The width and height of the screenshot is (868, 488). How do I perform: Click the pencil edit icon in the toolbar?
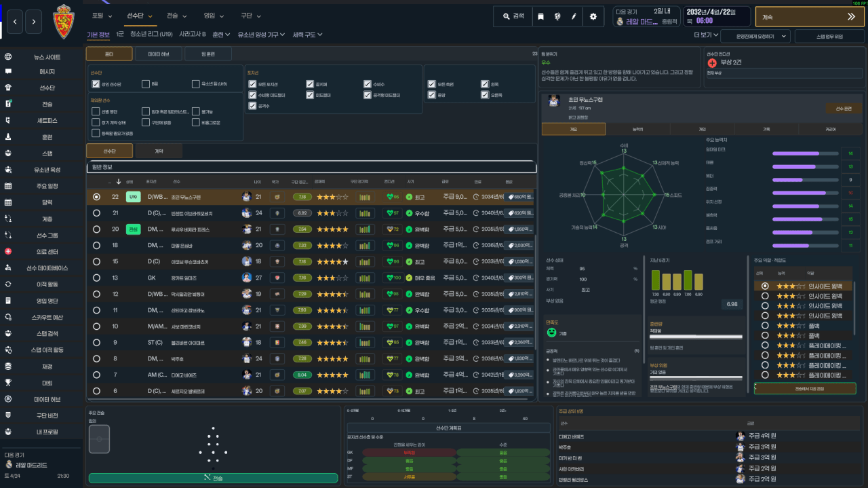pos(574,16)
